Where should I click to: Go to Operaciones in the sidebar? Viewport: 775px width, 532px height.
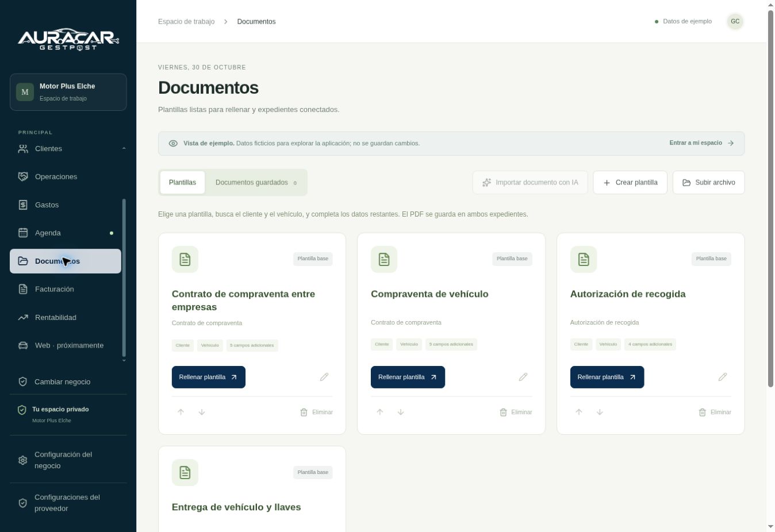point(66,177)
